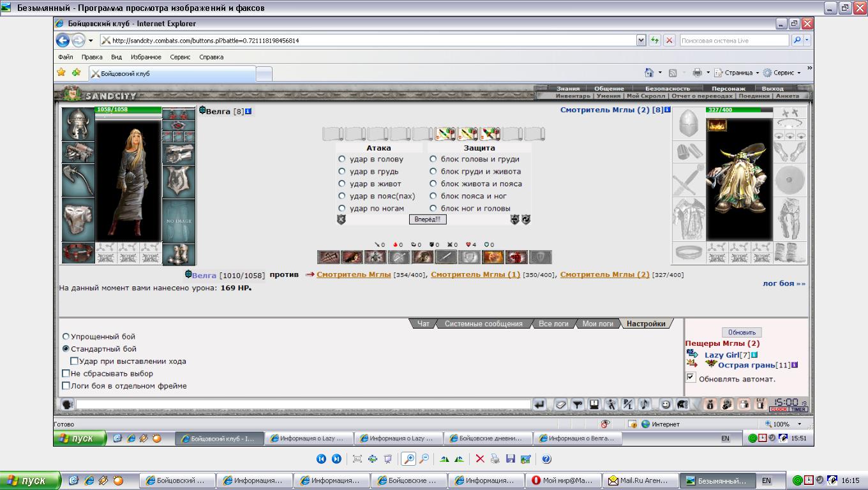Activate the sword blade combat technique icon
Image resolution: width=868 pixels, height=490 pixels.
[445, 257]
